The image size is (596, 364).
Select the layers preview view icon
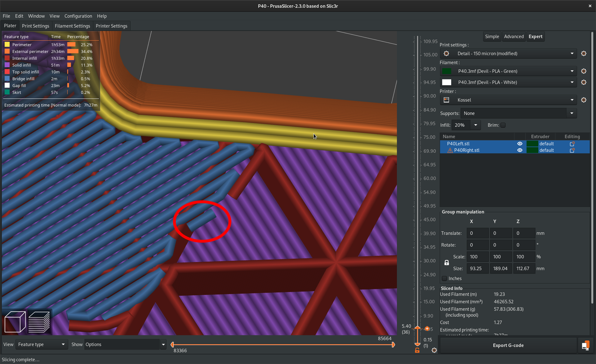(39, 322)
